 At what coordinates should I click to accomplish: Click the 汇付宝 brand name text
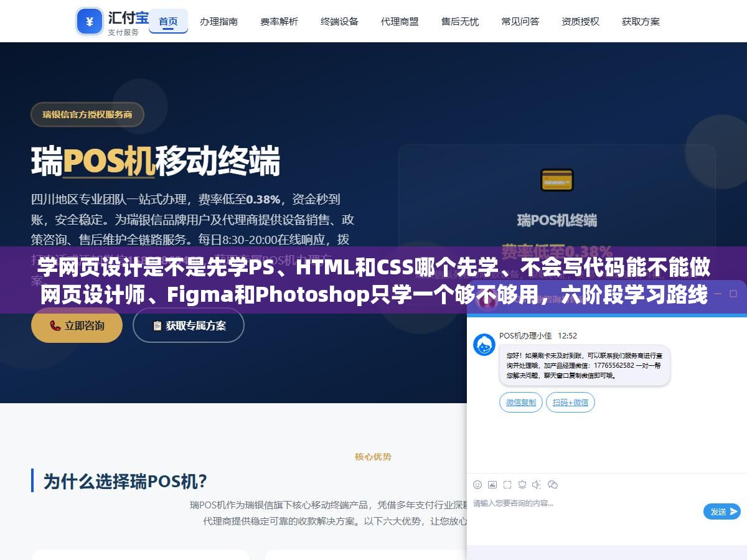[129, 17]
